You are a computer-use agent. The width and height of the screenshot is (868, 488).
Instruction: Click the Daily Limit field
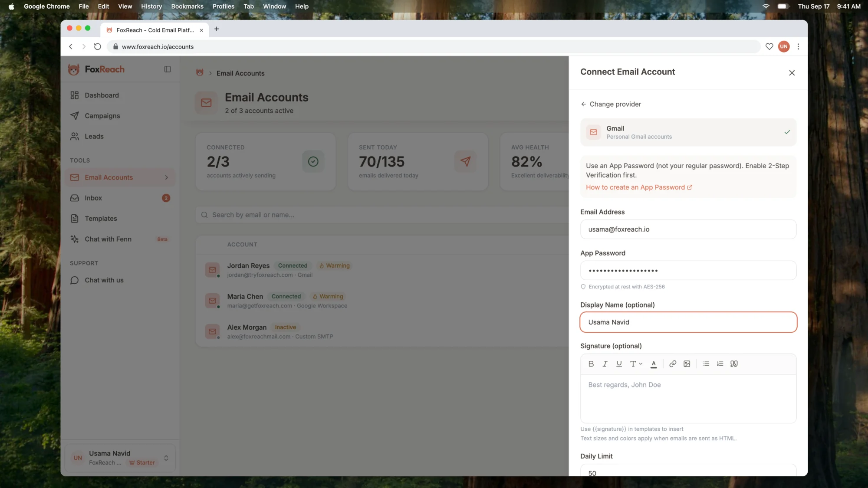coord(688,470)
